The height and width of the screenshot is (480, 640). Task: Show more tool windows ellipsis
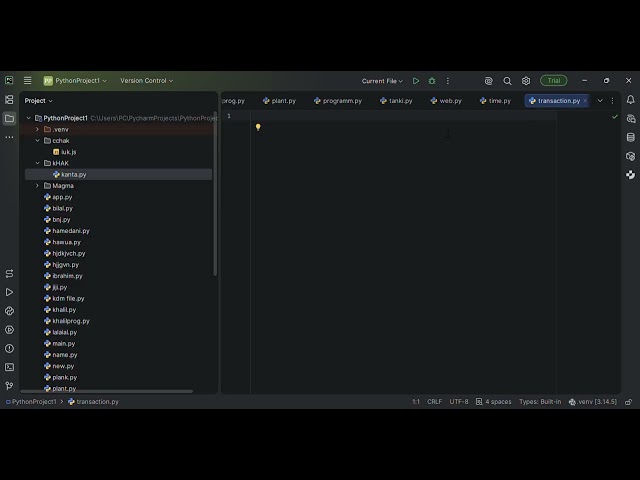click(x=9, y=137)
